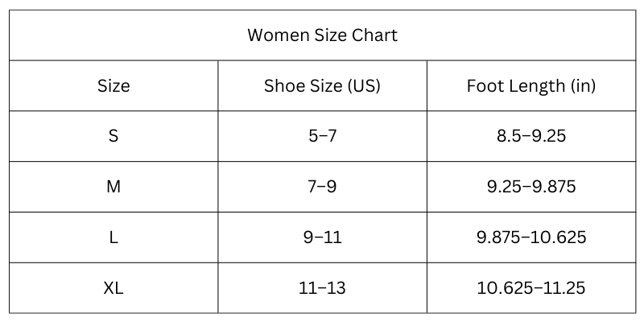Select the 10.625–11.25 foot length cell
644x322 pixels.
[531, 288]
